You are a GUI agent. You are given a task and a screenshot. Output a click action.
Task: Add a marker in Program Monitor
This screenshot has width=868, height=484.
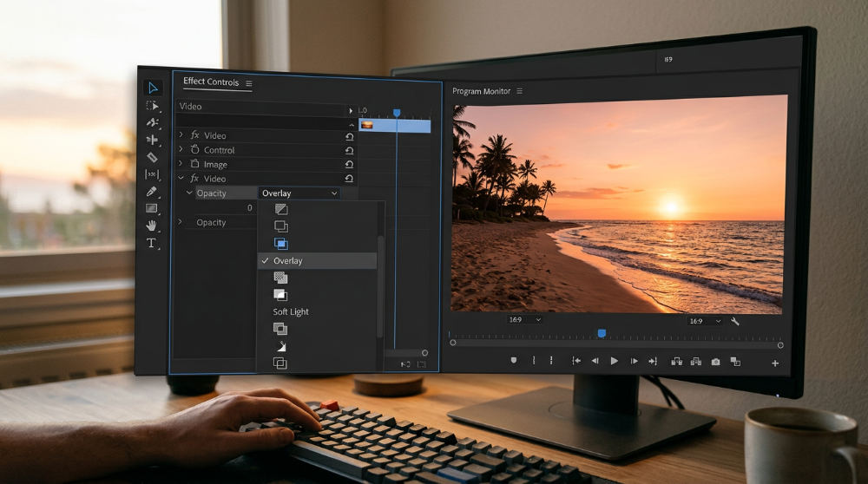point(514,360)
